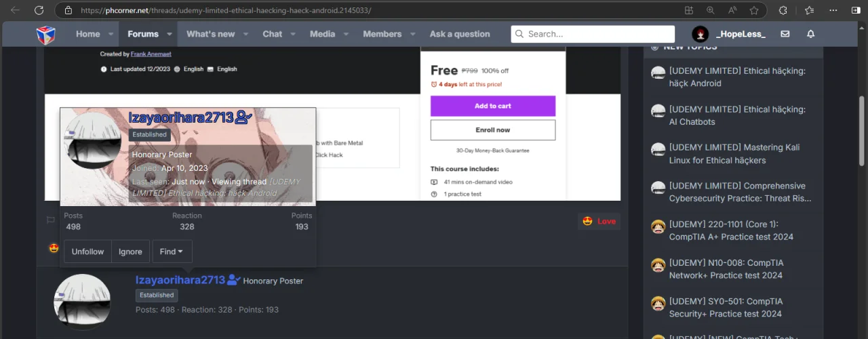Open the alerts bell icon
The height and width of the screenshot is (339, 868).
(810, 34)
